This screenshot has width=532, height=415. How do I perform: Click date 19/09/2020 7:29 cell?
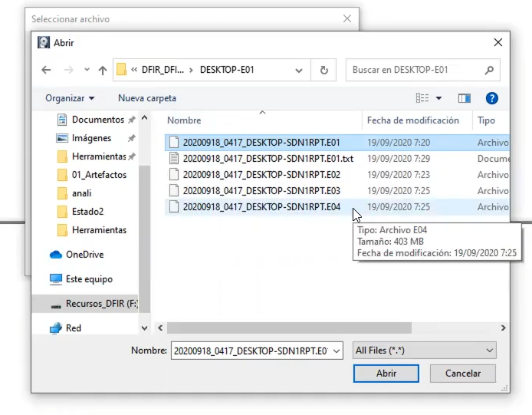(399, 159)
